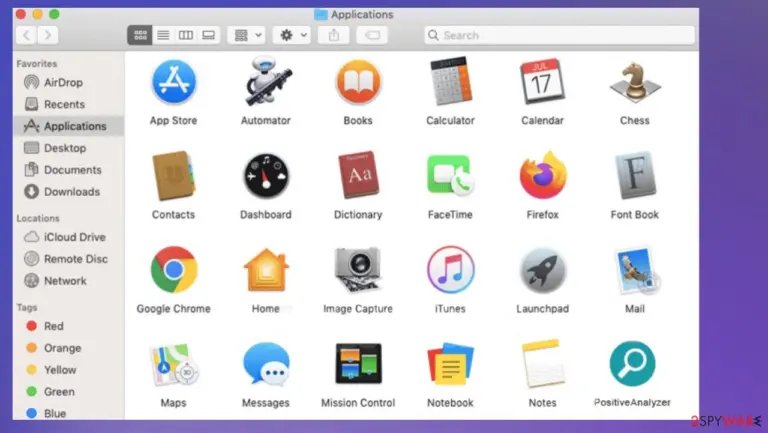
Task: Select the Books app icon
Action: coord(358,82)
